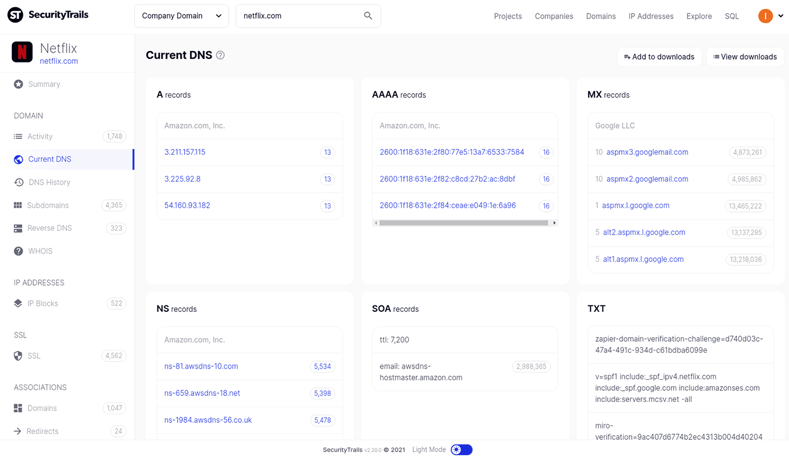Open MX record aspmx3.googlemail.com
The height and width of the screenshot is (458, 789).
click(647, 152)
